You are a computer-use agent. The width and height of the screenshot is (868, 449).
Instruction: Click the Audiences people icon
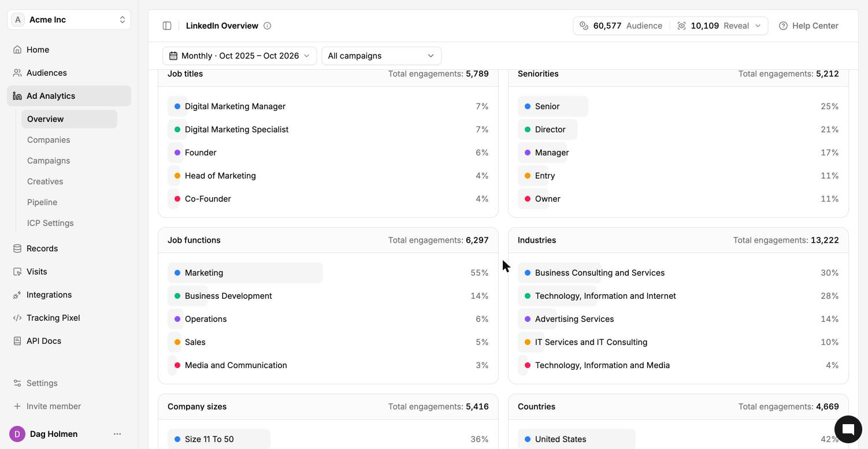(x=17, y=73)
